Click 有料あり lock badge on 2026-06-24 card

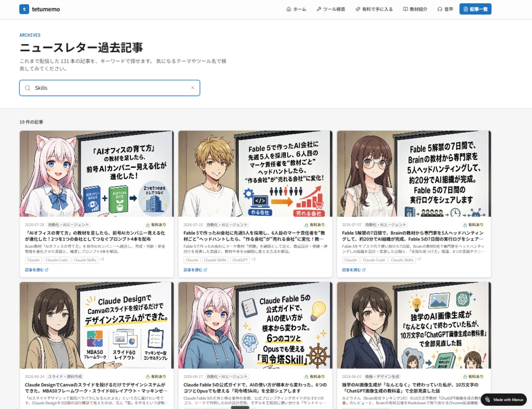(156, 376)
